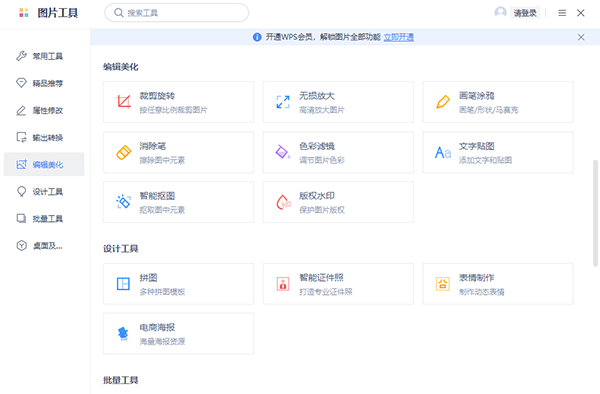This screenshot has width=600, height=394.
Task: Click the 画笔涂鸦 pencil icon
Action: click(x=443, y=102)
